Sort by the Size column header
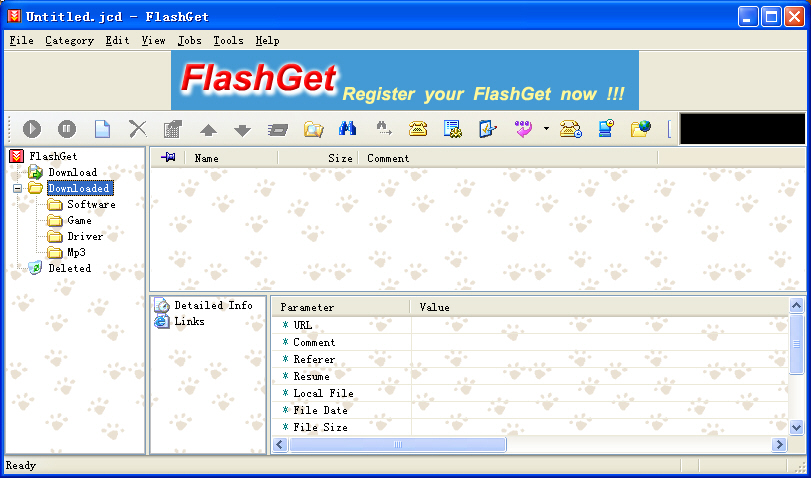Viewport: 811px width, 478px height. (318, 158)
